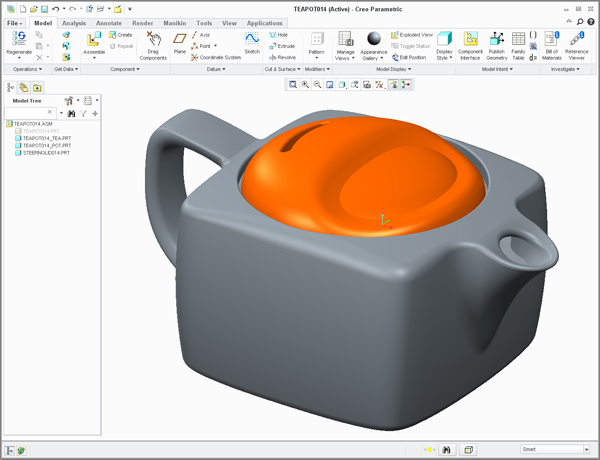Select TEAPOT014_POT.PRT in the model tree
This screenshot has width=600, height=460.
(43, 145)
